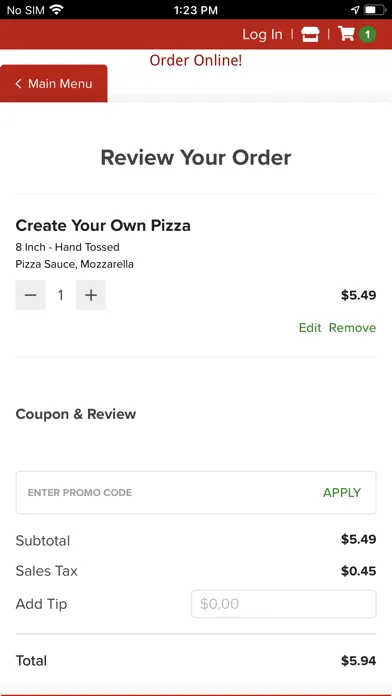Increase pizza quantity with plus button

pyautogui.click(x=91, y=295)
